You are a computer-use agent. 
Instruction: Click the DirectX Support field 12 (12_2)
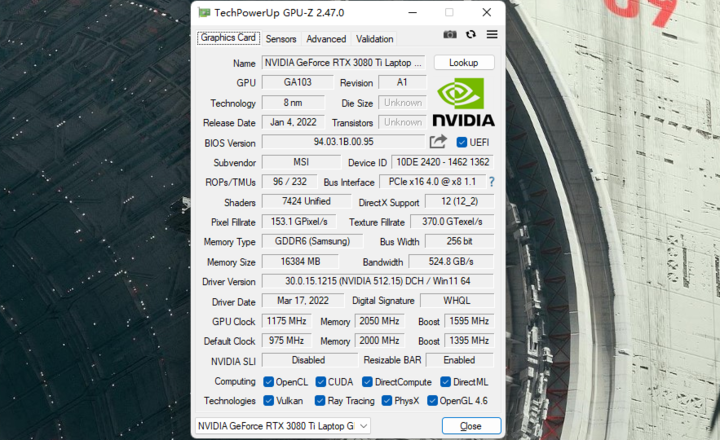pyautogui.click(x=460, y=201)
